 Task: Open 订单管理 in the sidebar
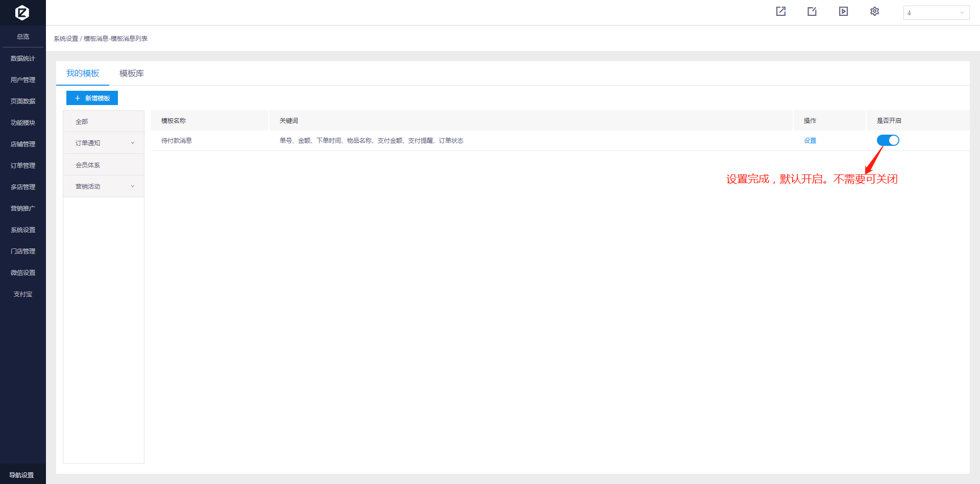[x=23, y=166]
